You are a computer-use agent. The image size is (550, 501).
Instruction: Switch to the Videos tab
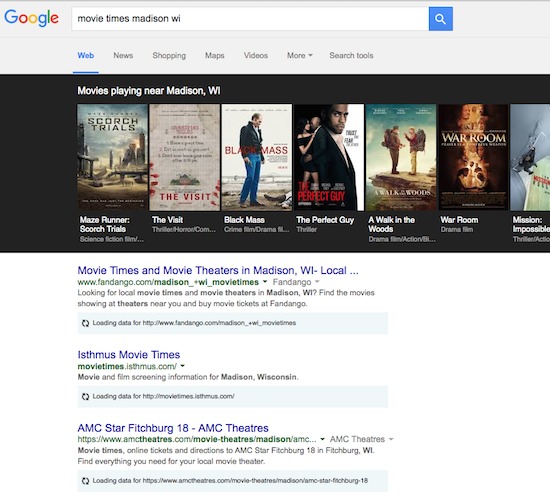pos(256,55)
